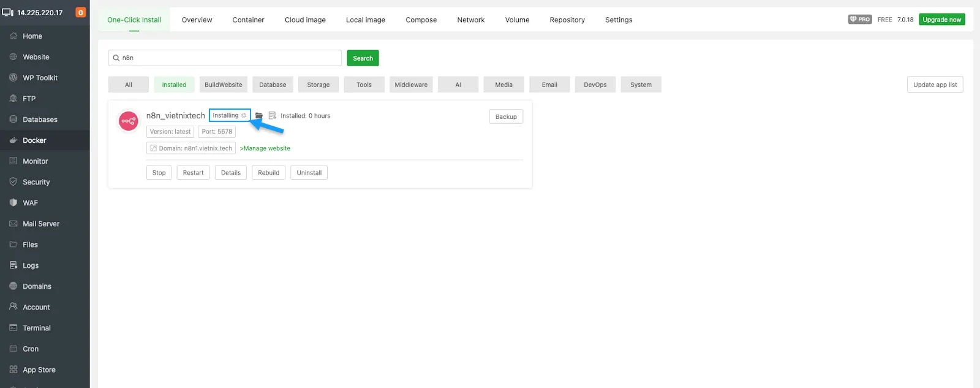This screenshot has height=388, width=980.
Task: Click the Upgrade now button
Action: [x=941, y=20]
